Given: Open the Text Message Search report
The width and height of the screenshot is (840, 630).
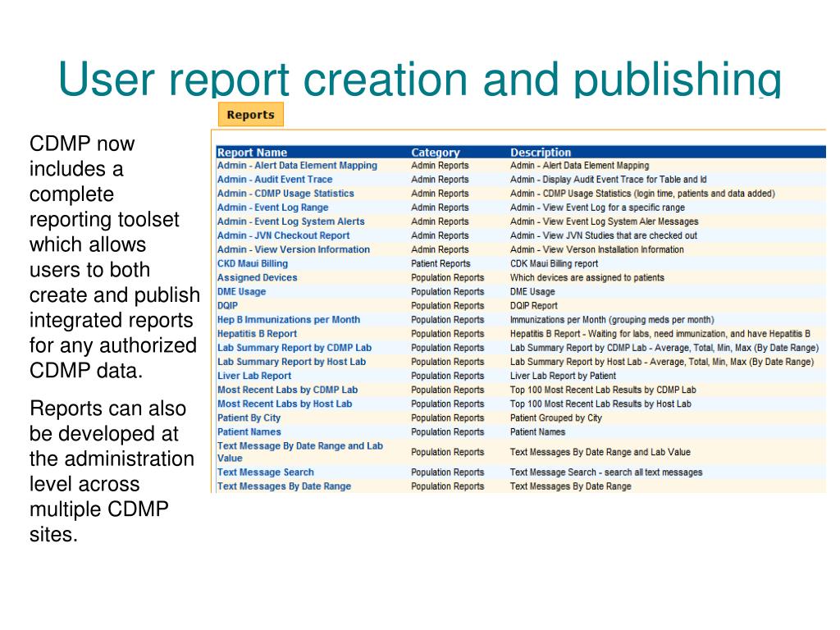Looking at the screenshot, I should (x=266, y=472).
